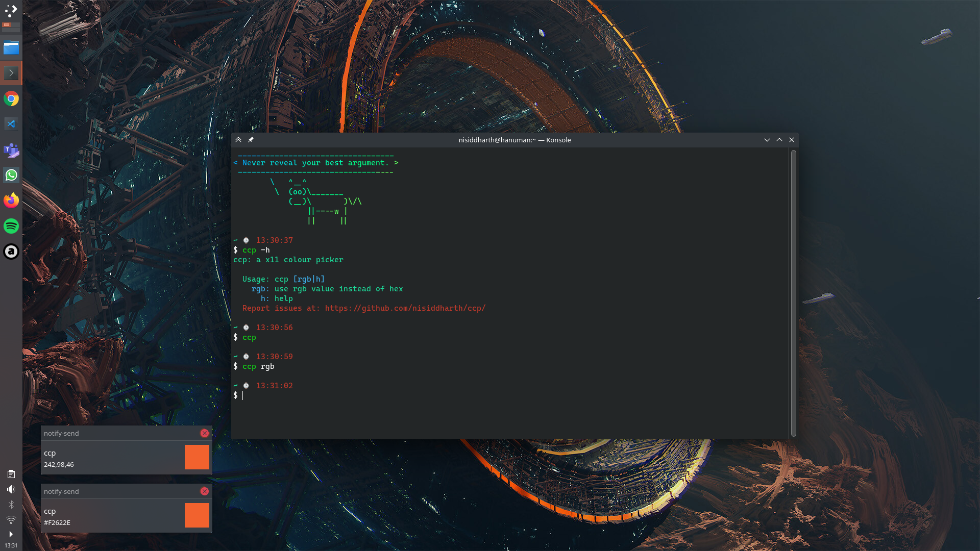Screen dimensions: 980x551
Task: Open Spotify from the panel
Action: 11,226
